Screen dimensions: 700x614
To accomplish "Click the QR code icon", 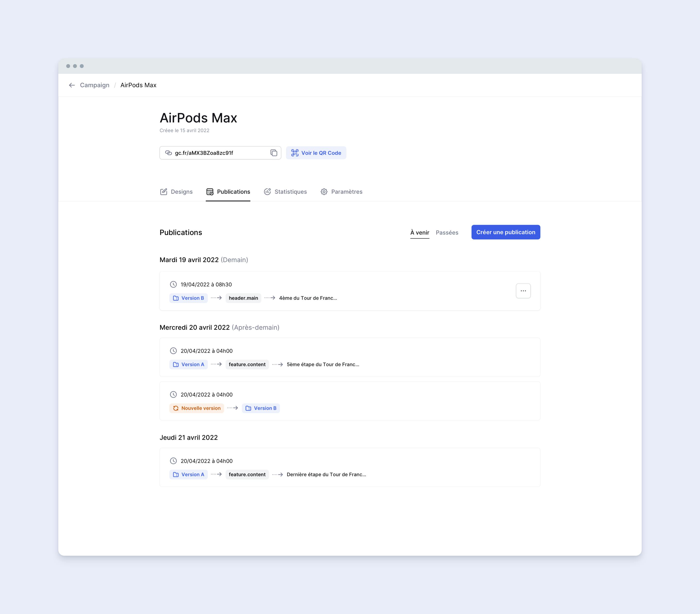I will point(295,153).
